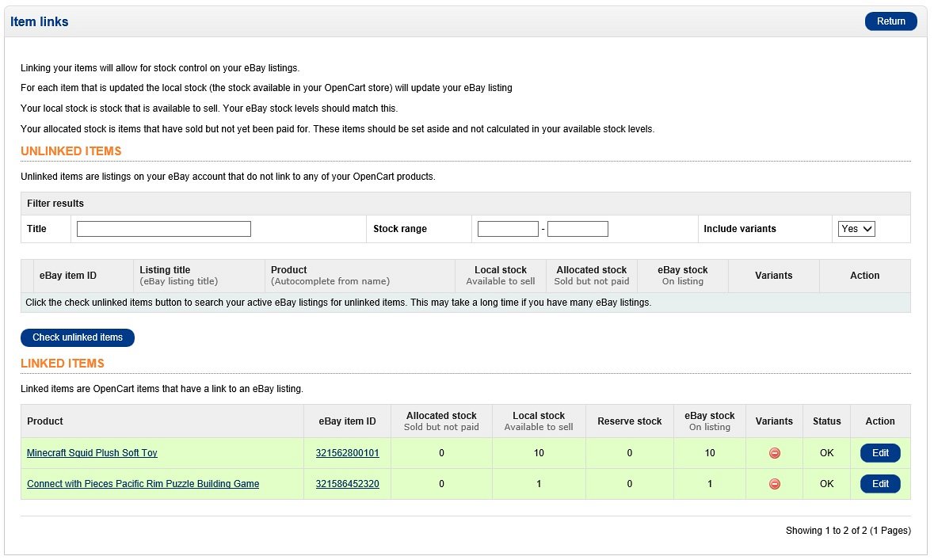This screenshot has height=560, width=934.
Task: Click the Showing 1 to 2 pagination text
Action: pos(848,531)
